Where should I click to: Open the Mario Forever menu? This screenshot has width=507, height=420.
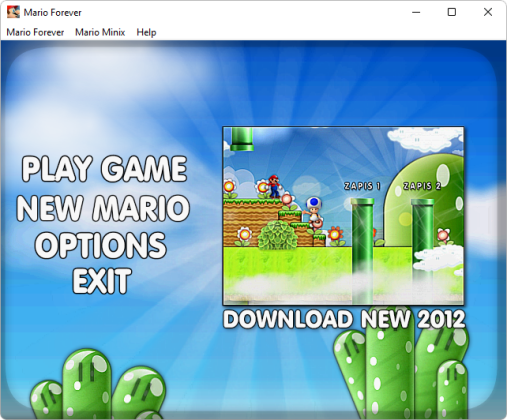point(35,32)
